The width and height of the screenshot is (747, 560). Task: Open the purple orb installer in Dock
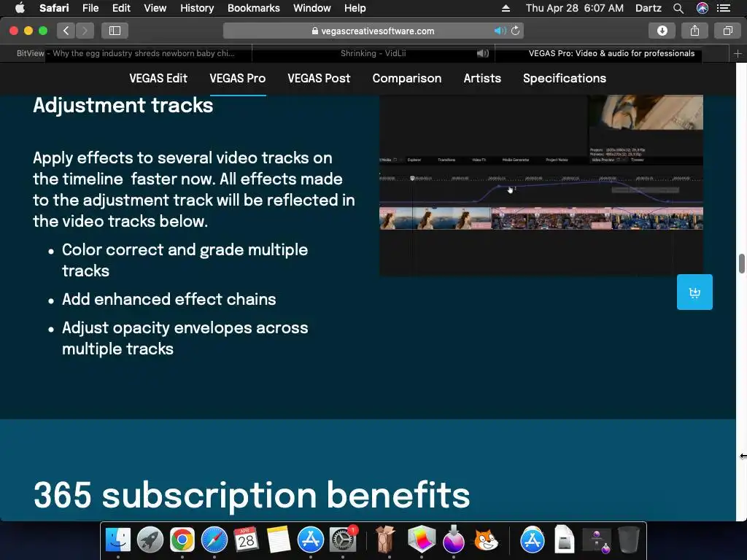[453, 540]
